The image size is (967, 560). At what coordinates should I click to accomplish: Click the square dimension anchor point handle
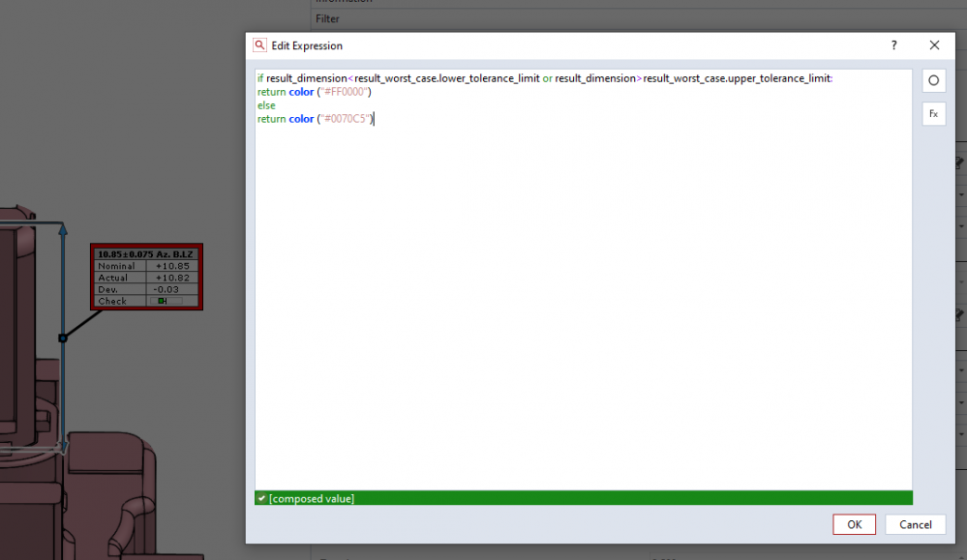tap(63, 338)
